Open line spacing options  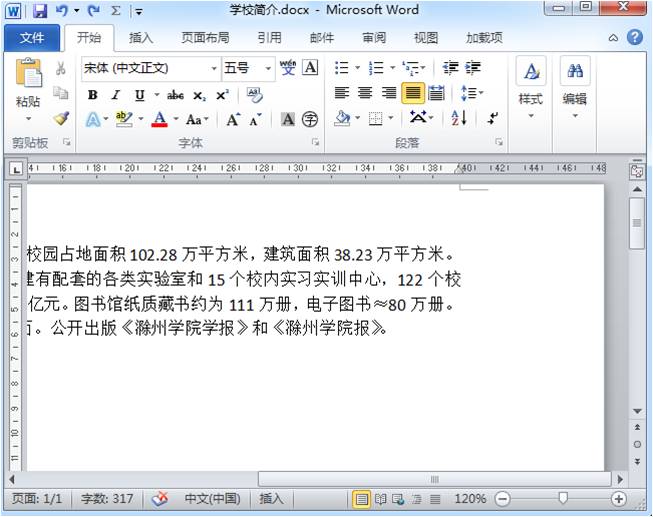coord(471,92)
